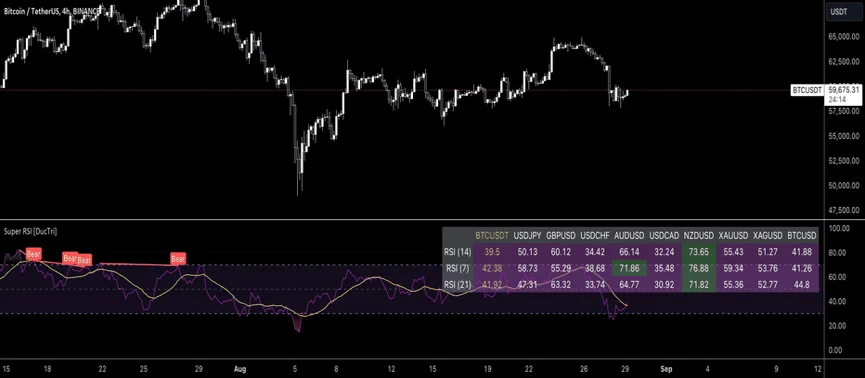Click the 39.5 BTCUSDT RSI value
Screen dimensions: 865x378
coord(492,252)
